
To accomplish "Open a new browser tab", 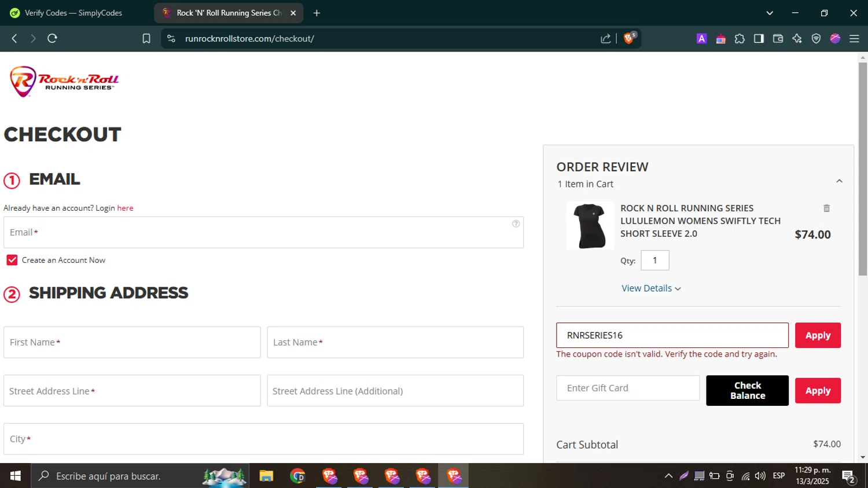I will [317, 13].
